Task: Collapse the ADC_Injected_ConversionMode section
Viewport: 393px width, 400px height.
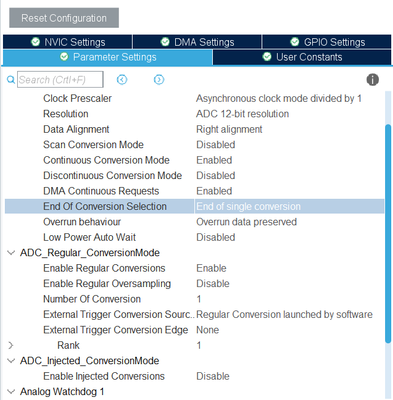Action: point(11,361)
